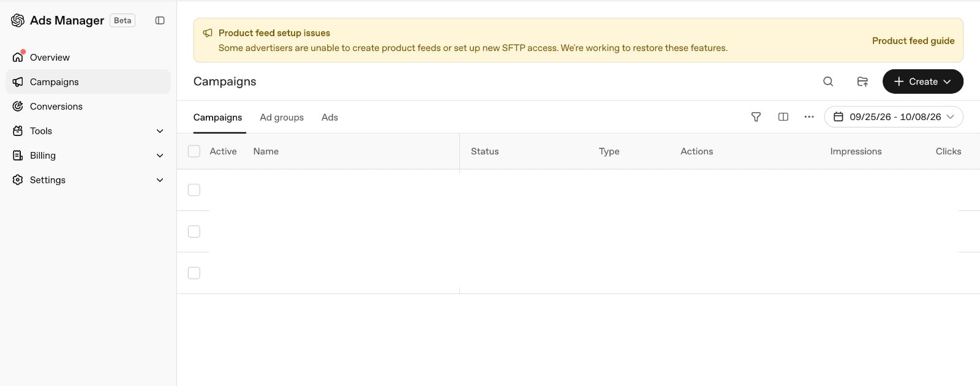
Task: Click the Active column header
Action: (223, 151)
